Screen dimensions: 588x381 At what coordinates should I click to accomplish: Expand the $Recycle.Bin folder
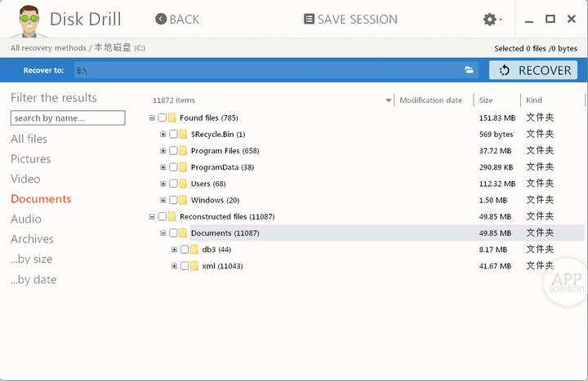[163, 135]
